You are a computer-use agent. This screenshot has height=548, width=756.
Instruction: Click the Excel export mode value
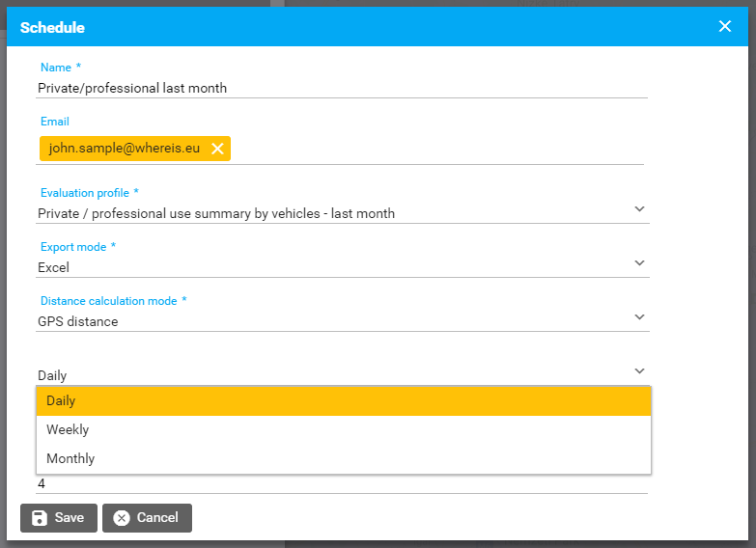[x=54, y=267]
